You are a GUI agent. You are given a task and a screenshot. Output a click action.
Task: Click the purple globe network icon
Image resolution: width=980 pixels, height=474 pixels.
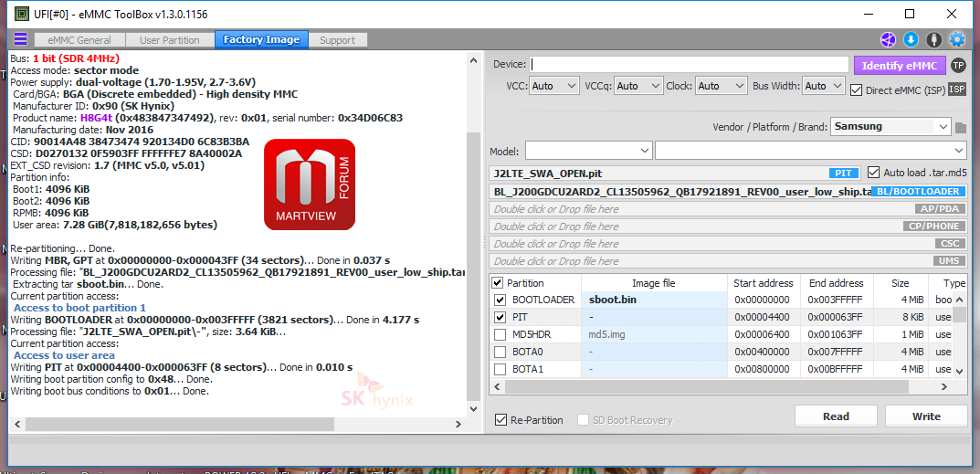(x=888, y=39)
